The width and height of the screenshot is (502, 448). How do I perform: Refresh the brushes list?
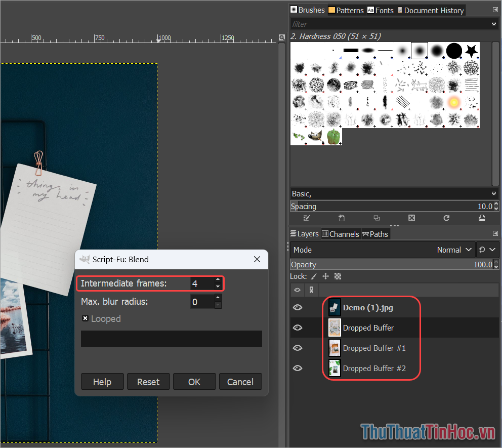[447, 218]
